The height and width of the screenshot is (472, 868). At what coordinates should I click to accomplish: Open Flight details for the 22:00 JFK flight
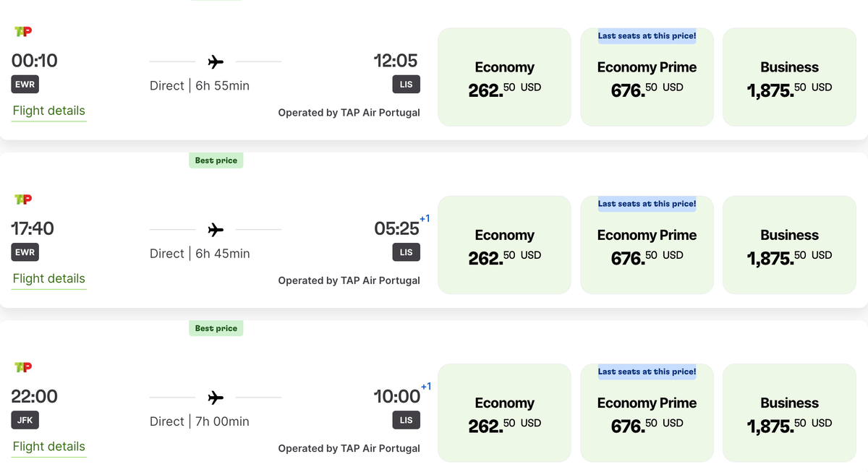pyautogui.click(x=48, y=447)
